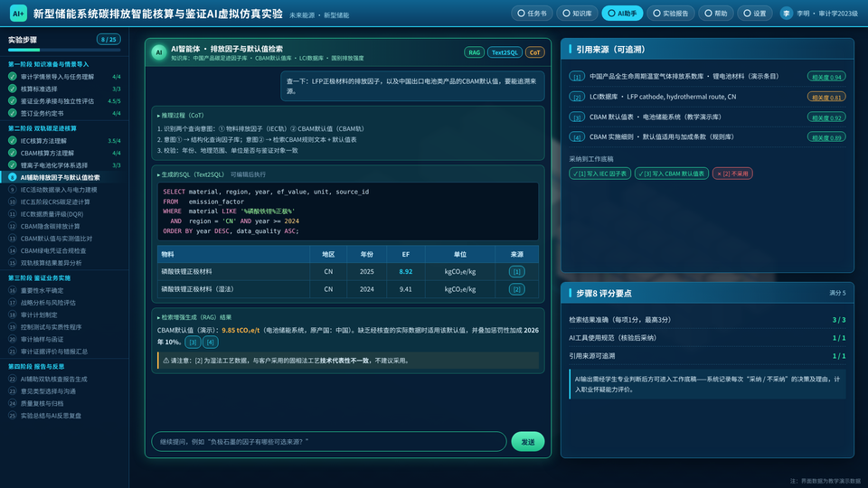Click source [2] badge in results table

pos(516,289)
